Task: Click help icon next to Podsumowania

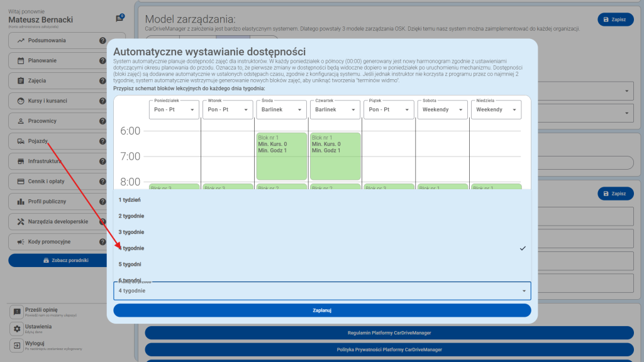Action: click(103, 41)
